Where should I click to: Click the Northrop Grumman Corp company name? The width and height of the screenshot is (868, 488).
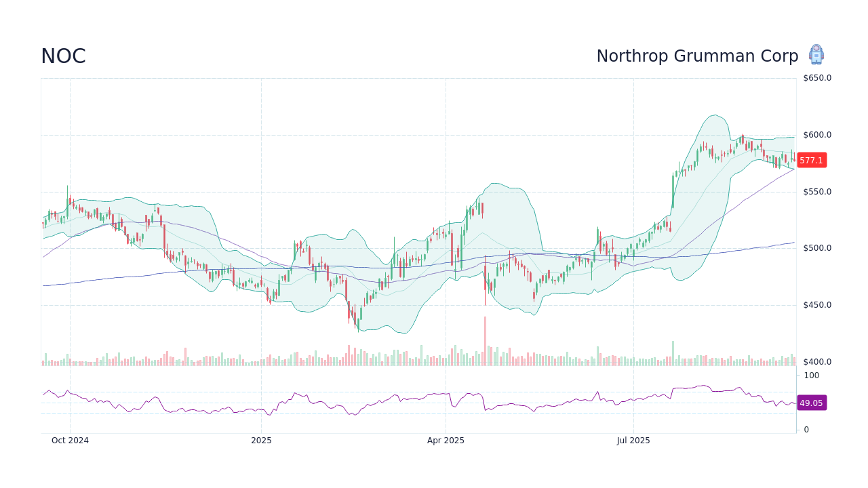click(x=698, y=56)
